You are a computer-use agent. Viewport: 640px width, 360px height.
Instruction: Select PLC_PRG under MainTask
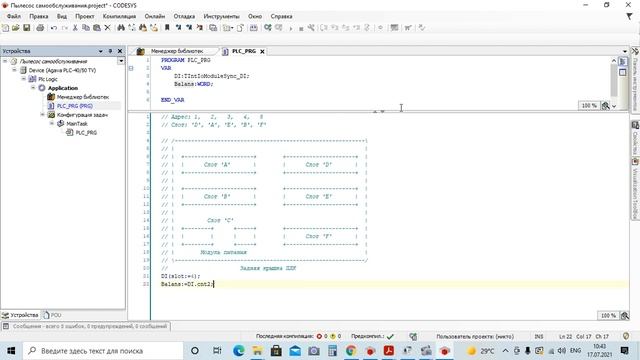coord(86,132)
